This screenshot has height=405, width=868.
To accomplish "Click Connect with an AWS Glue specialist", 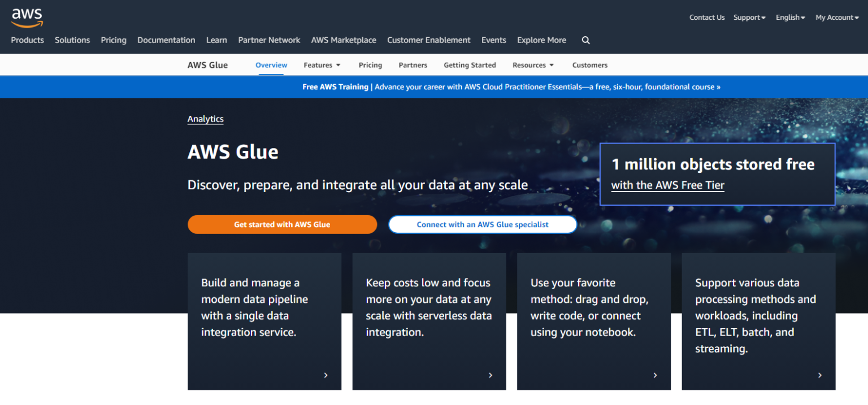I will pyautogui.click(x=483, y=224).
